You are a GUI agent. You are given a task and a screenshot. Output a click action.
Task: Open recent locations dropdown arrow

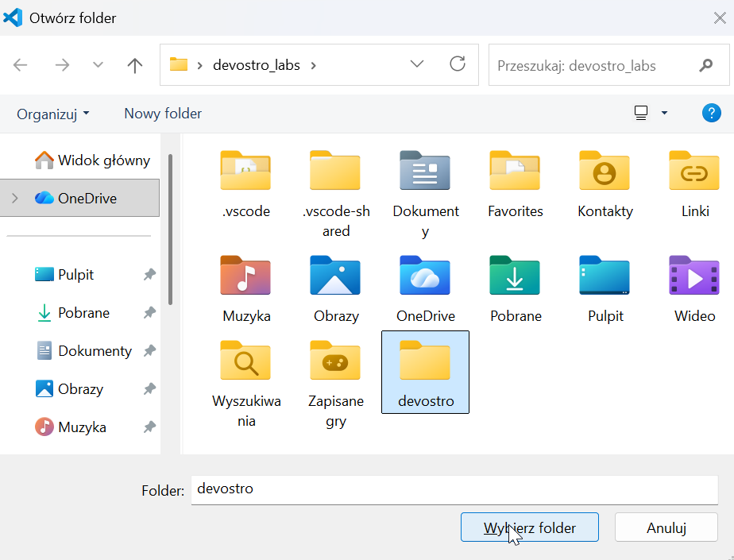click(98, 64)
